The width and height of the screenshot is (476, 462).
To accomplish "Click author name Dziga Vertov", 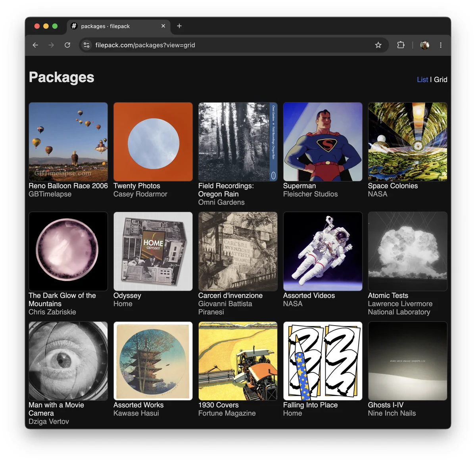I will (x=49, y=422).
